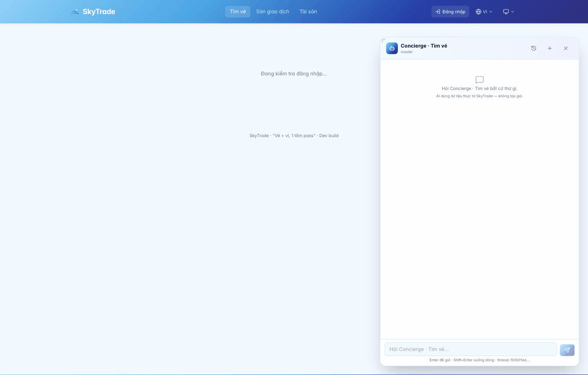Click 'Hỏi Concierge · Tìm vé bất cứ' text

[x=480, y=88]
